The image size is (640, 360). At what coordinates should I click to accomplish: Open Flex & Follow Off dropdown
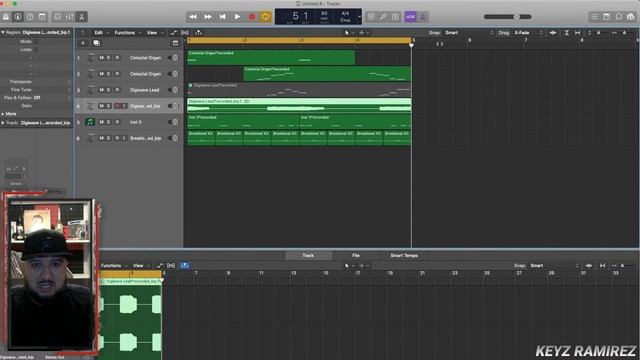pos(52,98)
